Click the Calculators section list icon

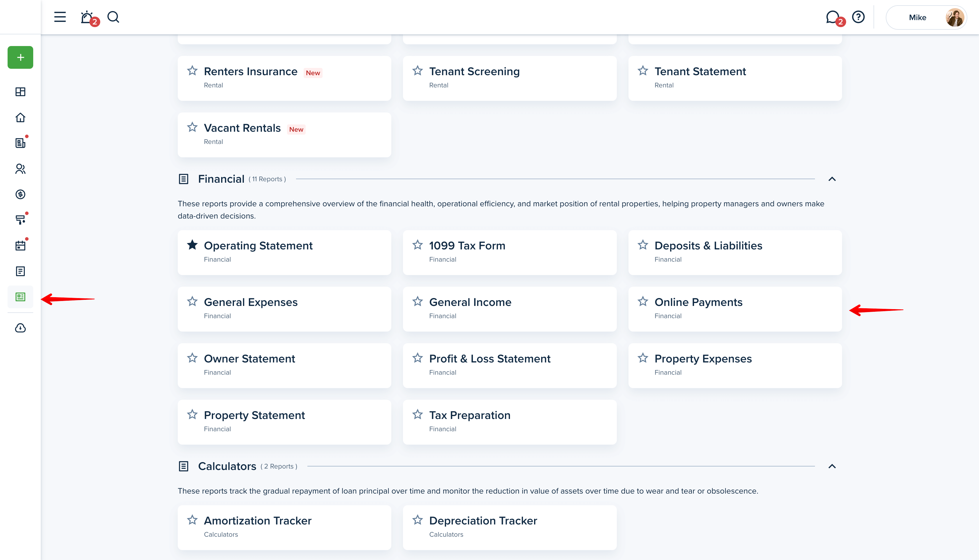184,466
